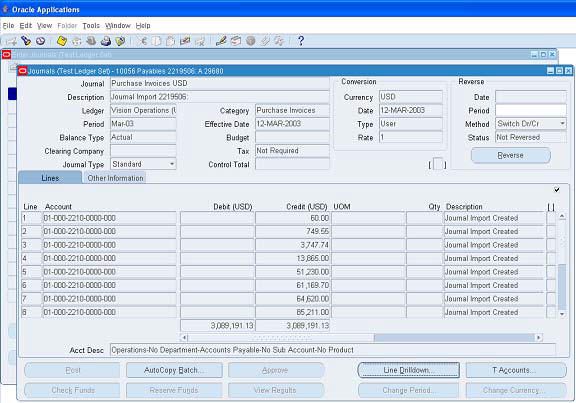Click the Close Form toolbar icon
This screenshot has height=403, width=576.
click(120, 41)
